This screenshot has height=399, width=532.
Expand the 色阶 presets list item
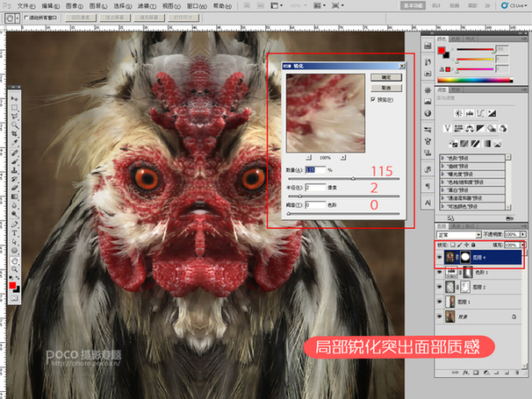442,157
